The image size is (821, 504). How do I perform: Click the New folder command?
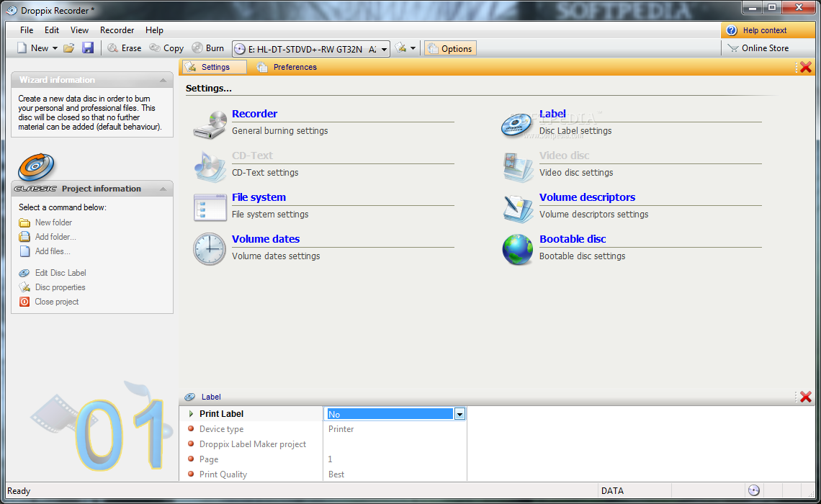53,222
